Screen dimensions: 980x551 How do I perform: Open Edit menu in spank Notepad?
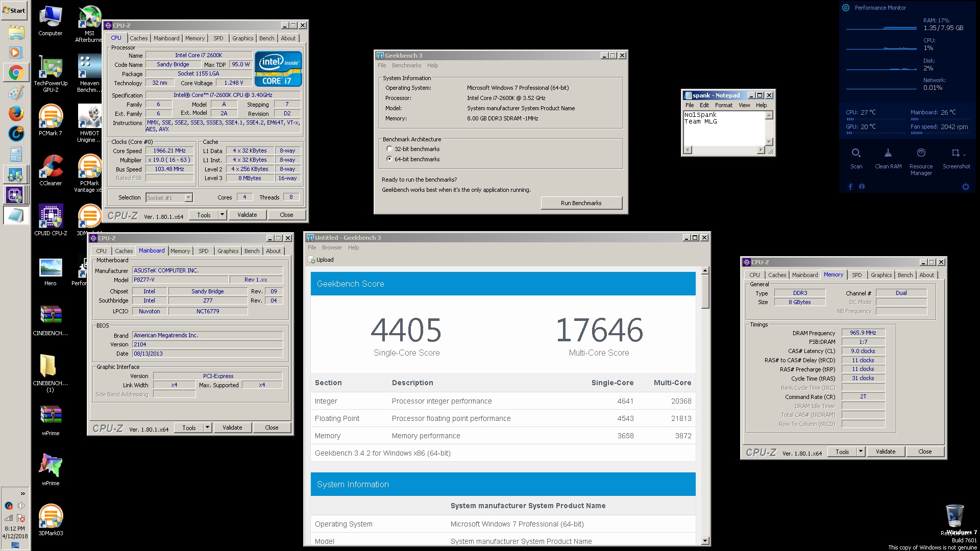[704, 105]
